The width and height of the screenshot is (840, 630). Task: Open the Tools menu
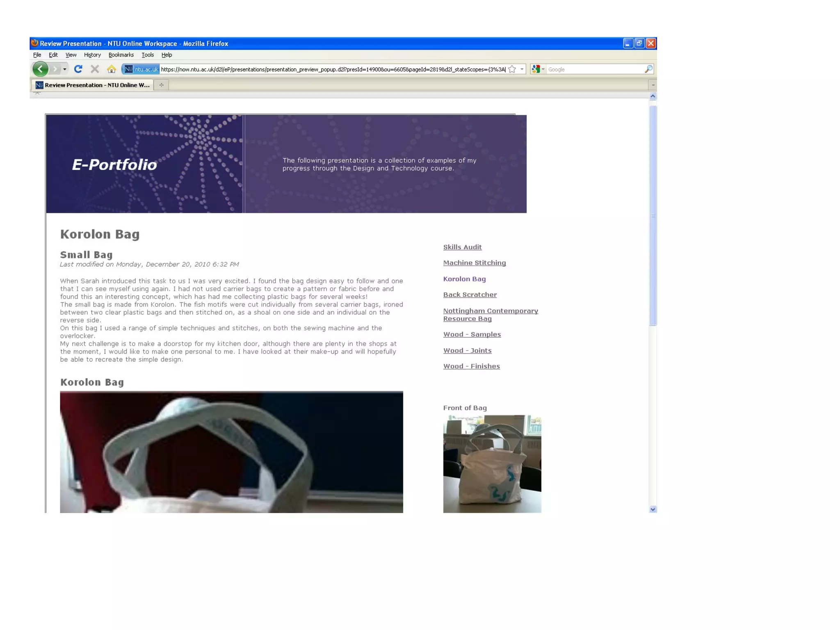(148, 55)
